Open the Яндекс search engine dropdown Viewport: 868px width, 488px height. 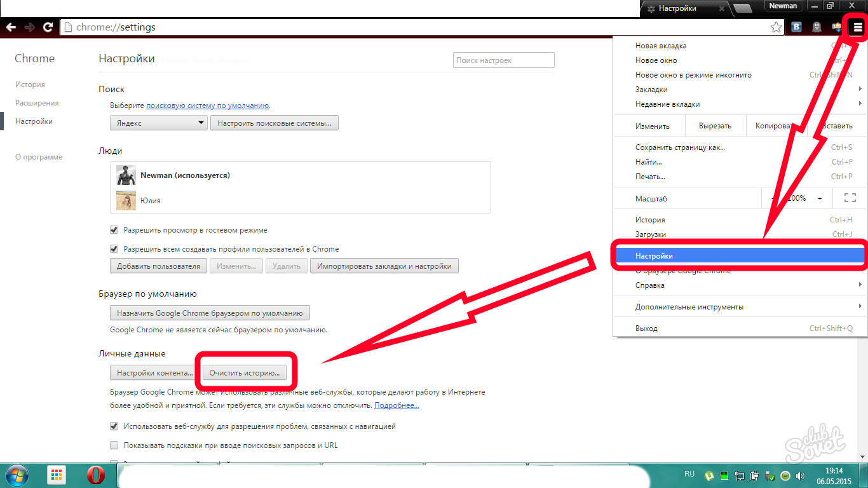159,123
